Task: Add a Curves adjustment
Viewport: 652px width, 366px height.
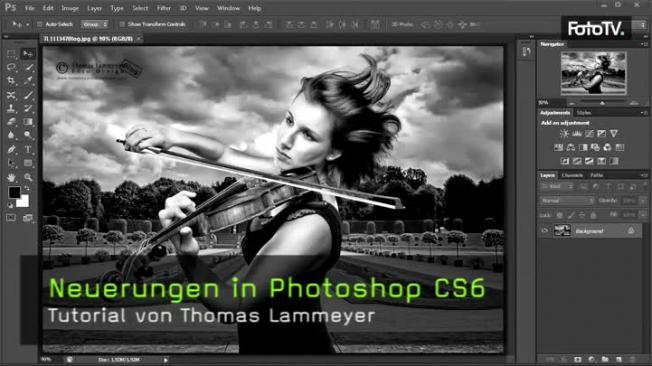Action: point(589,134)
